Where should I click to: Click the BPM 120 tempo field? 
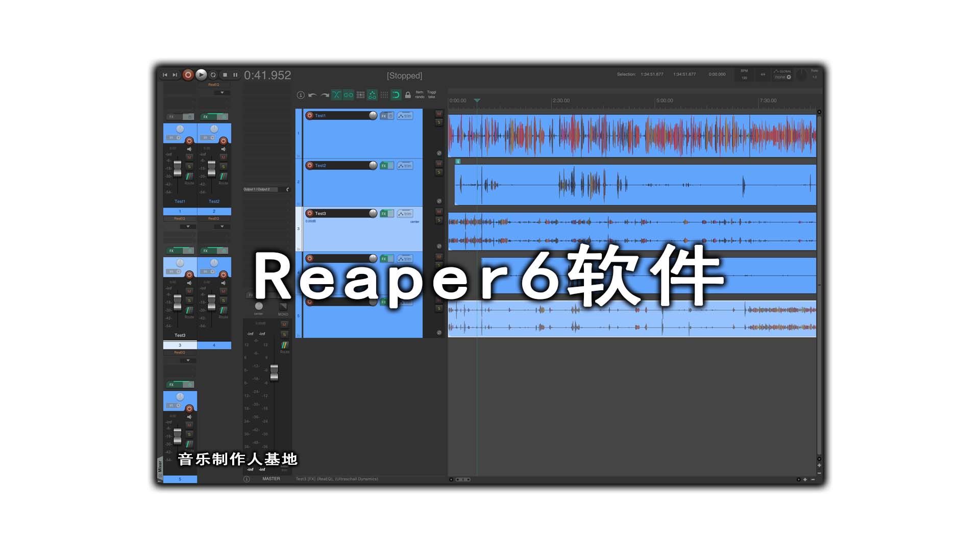point(744,74)
